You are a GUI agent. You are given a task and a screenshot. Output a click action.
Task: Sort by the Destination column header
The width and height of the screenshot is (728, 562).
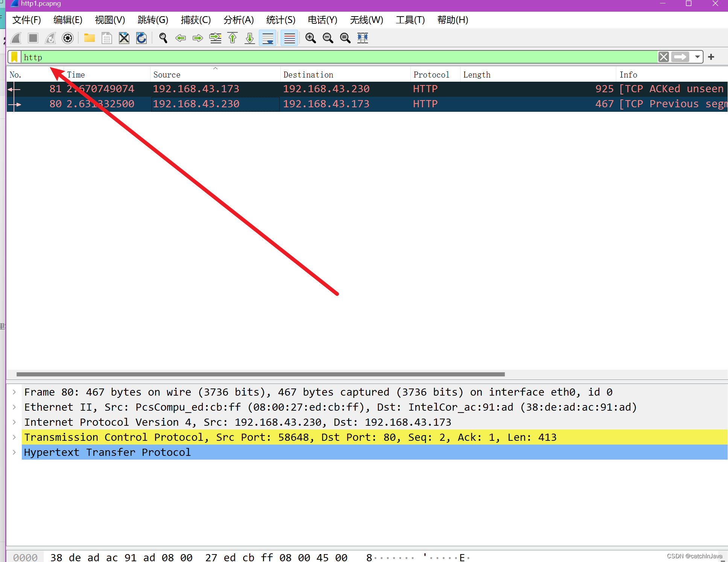tap(345, 75)
